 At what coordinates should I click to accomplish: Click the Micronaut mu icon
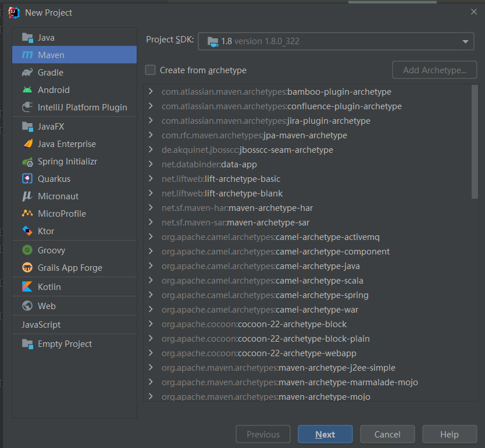coord(27,196)
